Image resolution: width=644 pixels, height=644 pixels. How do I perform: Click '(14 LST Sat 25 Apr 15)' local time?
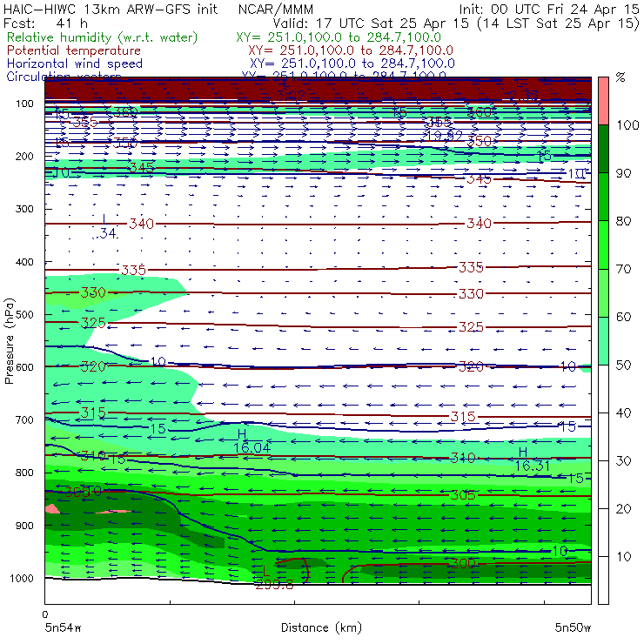pyautogui.click(x=559, y=23)
